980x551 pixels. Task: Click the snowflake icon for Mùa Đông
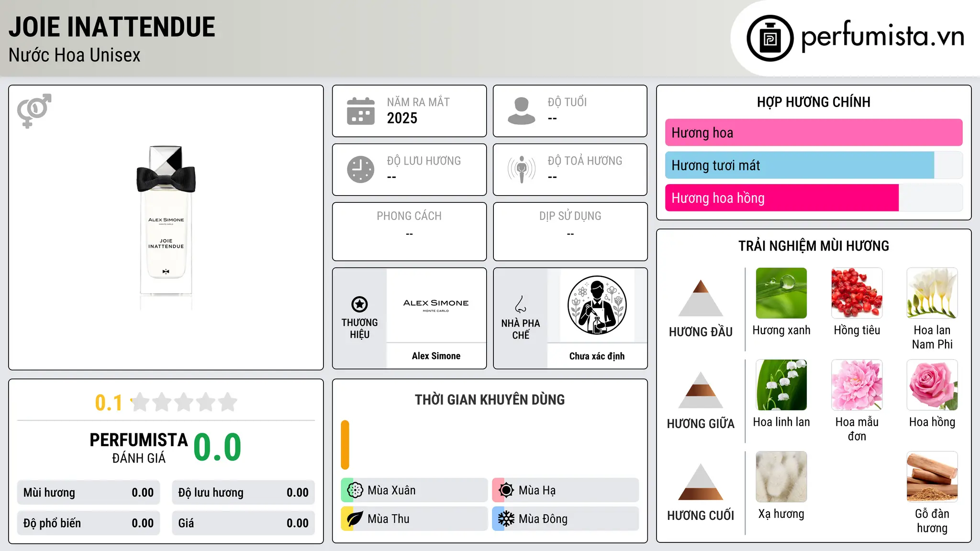pyautogui.click(x=506, y=519)
